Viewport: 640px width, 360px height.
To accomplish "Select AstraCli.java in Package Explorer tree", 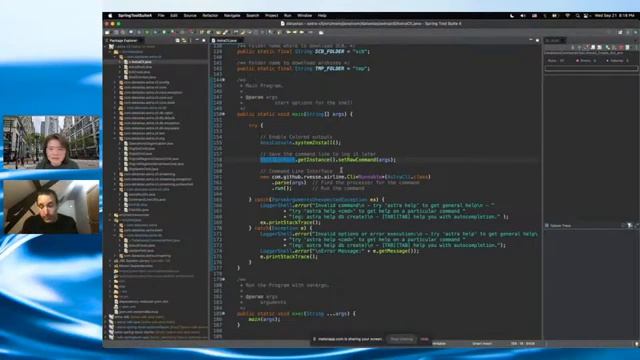I will click(x=140, y=62).
